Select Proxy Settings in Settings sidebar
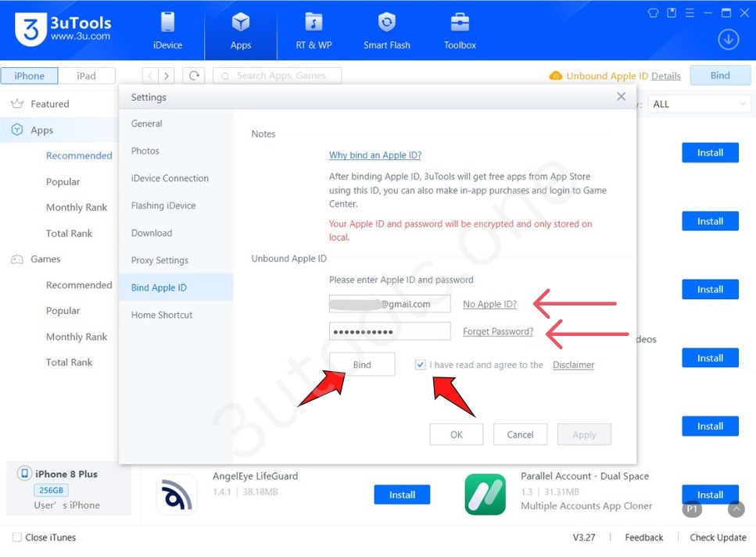 coord(159,260)
